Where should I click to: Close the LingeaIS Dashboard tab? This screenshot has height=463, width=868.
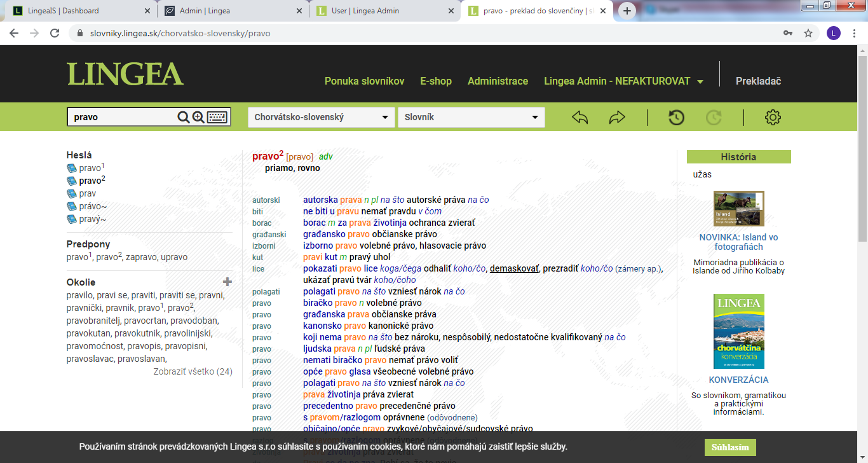click(147, 11)
